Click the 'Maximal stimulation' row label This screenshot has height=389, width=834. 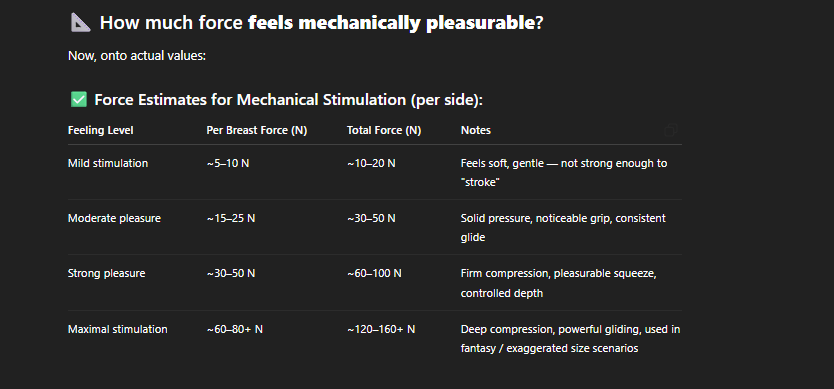[x=118, y=329]
